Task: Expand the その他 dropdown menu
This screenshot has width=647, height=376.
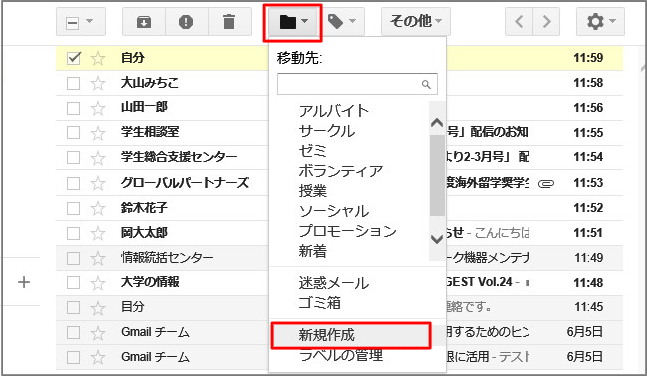Action: coord(416,21)
